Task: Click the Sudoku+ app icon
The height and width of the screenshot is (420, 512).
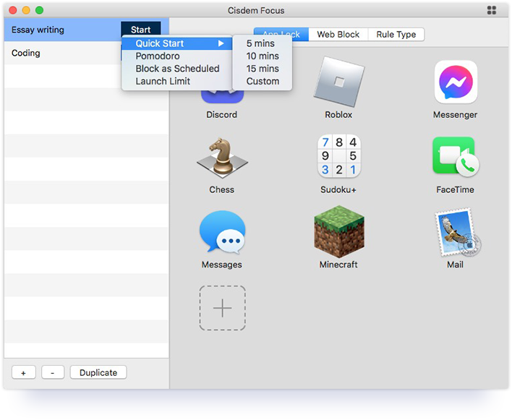Action: tap(339, 156)
